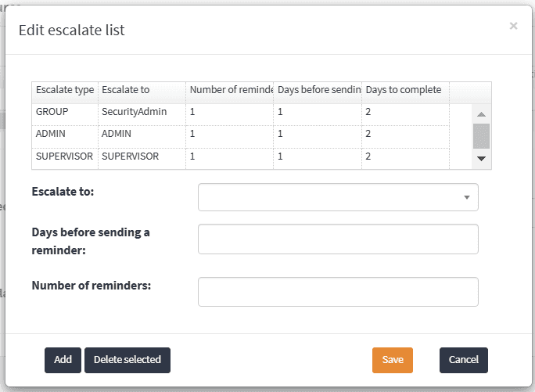The image size is (535, 392).
Task: Focus the Number of reminders input
Action: pyautogui.click(x=338, y=292)
